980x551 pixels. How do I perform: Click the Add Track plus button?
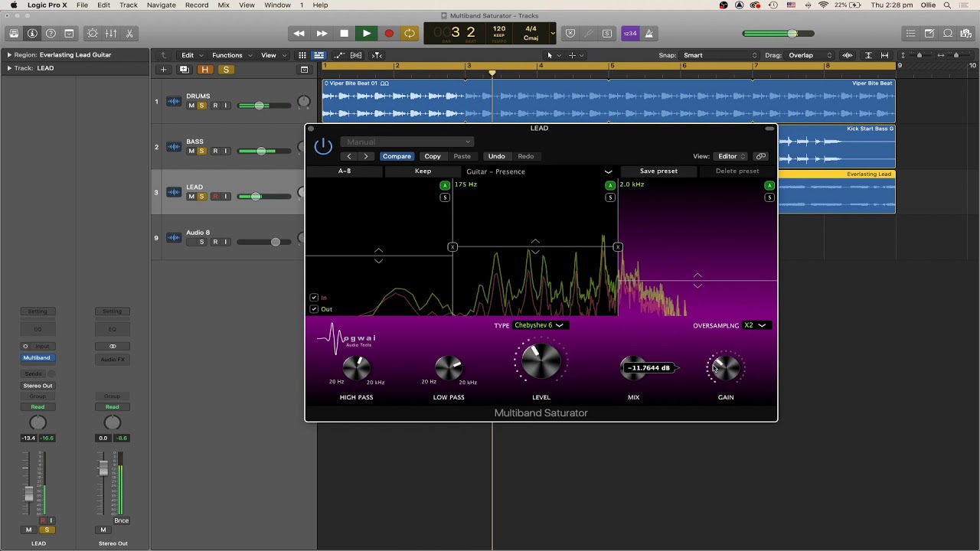click(x=163, y=70)
